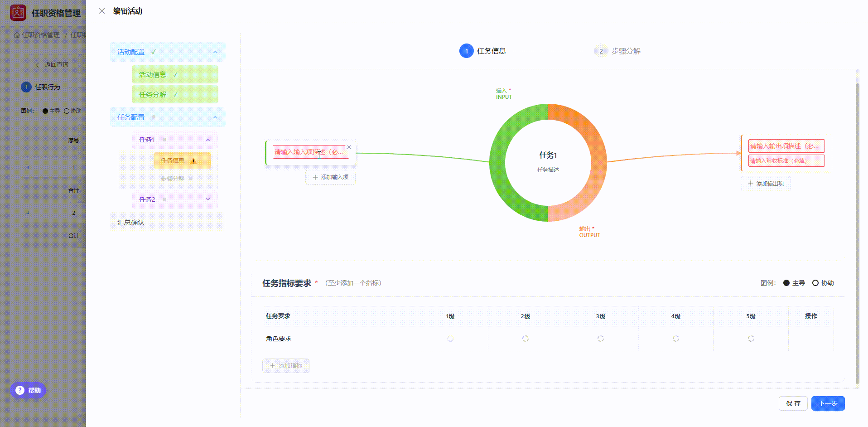Collapse the 活动配置 section
Image resolution: width=868 pixels, height=427 pixels.
point(215,52)
